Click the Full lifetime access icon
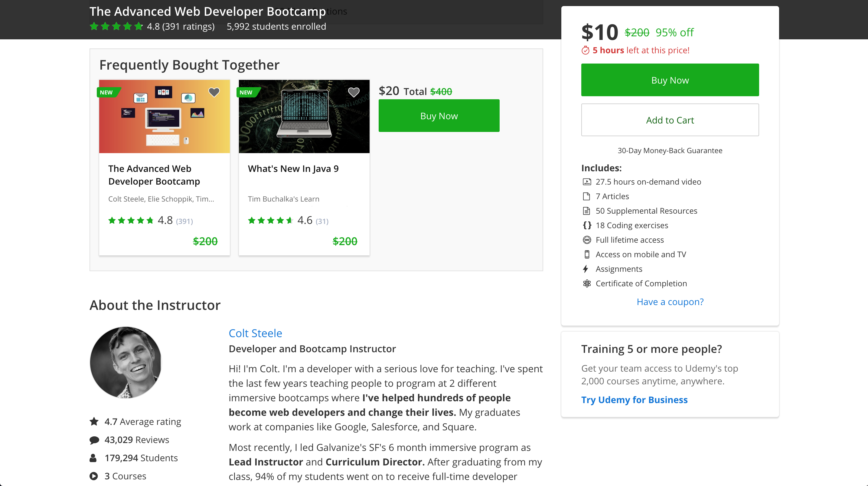 coord(587,240)
